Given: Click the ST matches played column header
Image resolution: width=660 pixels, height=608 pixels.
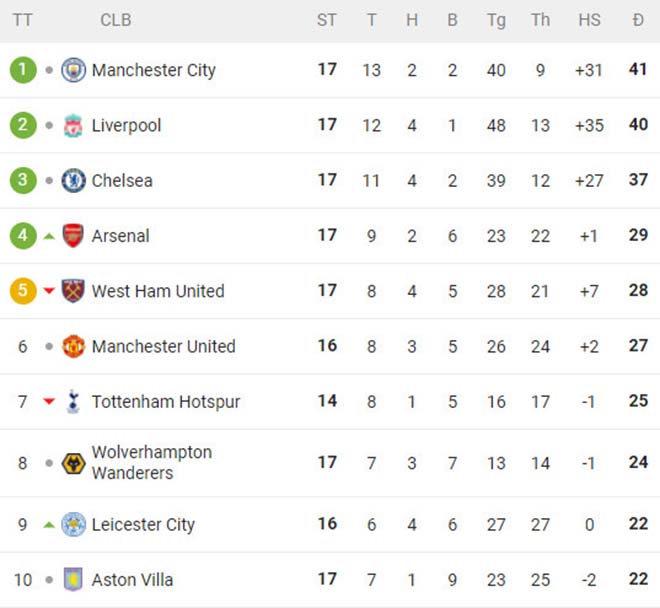Looking at the screenshot, I should [327, 20].
